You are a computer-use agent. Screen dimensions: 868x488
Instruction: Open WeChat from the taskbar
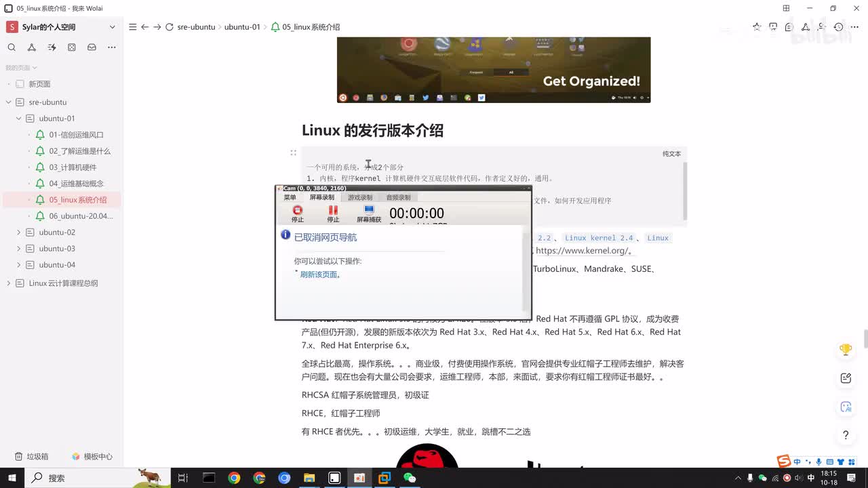410,478
